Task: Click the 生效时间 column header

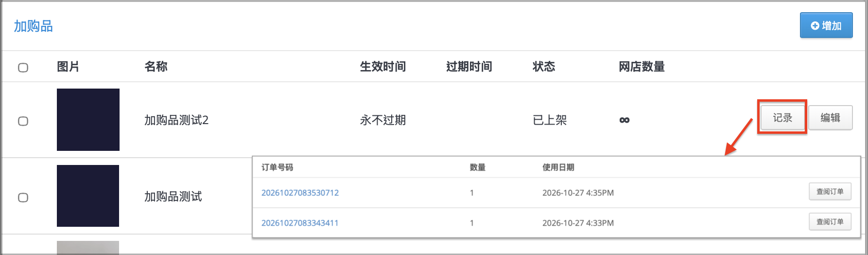Action: coord(383,67)
